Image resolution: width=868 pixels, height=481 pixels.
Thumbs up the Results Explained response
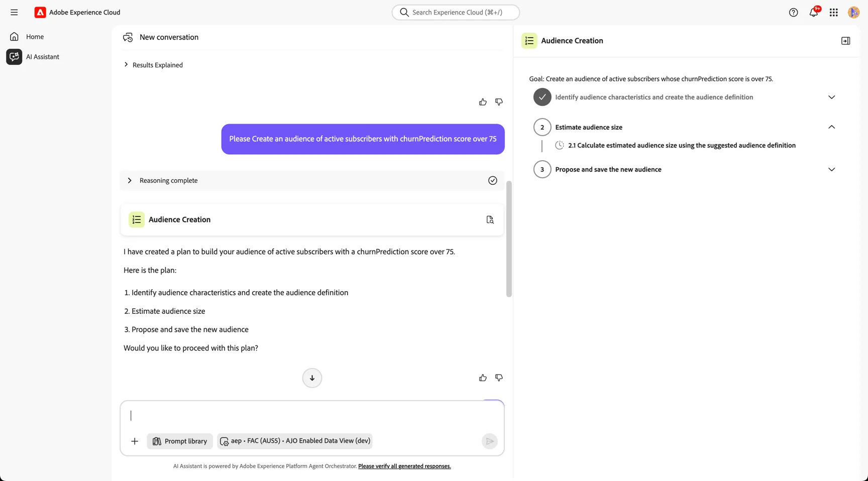pyautogui.click(x=483, y=102)
